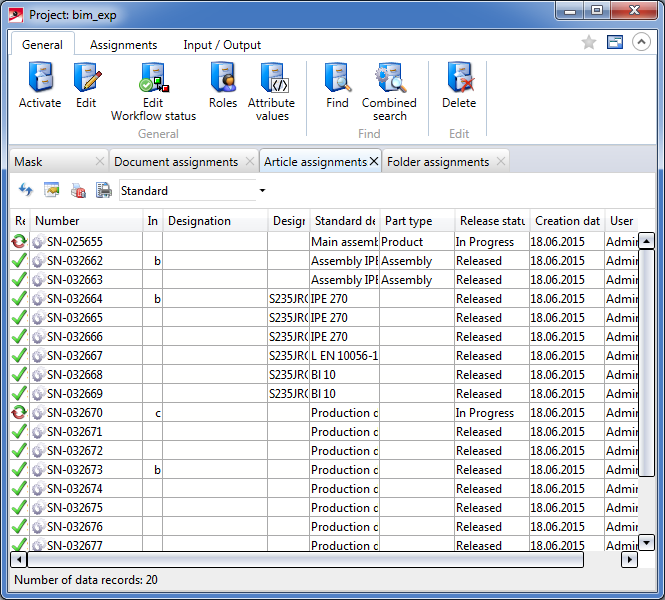Select article row SN-032670
The image size is (665, 600).
tap(75, 413)
